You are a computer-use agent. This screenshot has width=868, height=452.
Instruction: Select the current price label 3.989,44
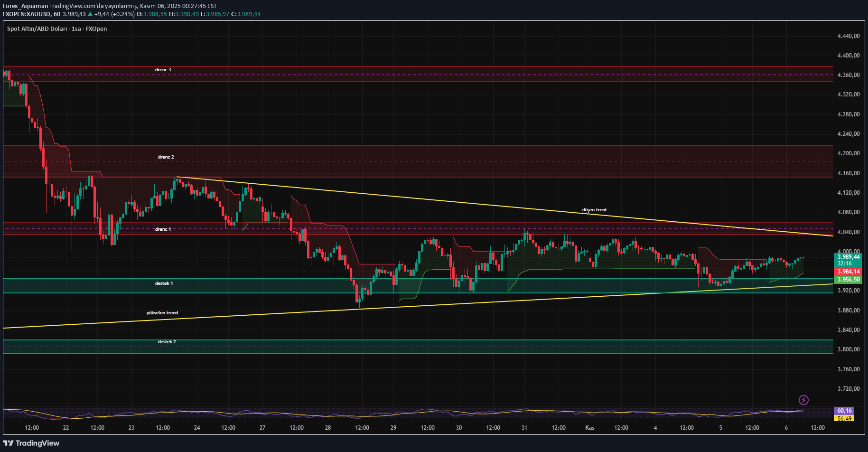tap(848, 256)
